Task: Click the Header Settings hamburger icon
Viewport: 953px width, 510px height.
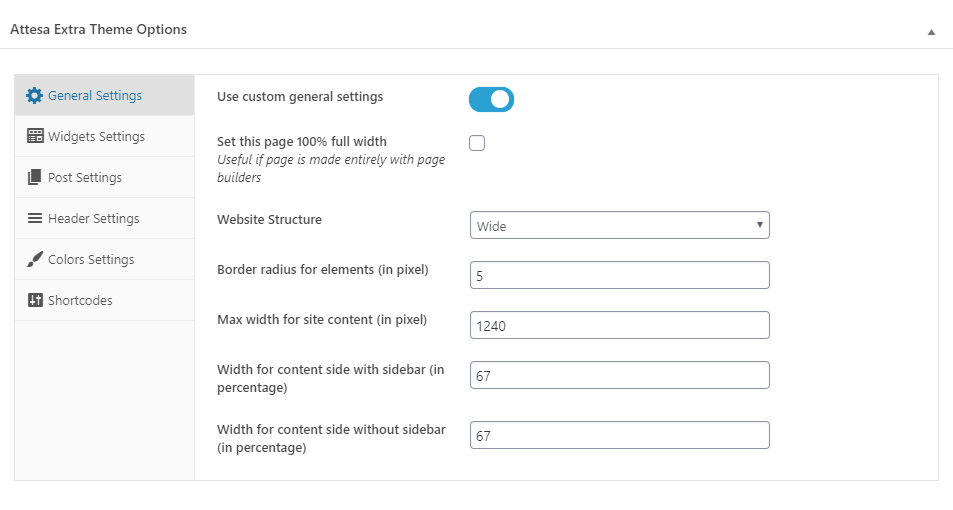Action: click(34, 218)
